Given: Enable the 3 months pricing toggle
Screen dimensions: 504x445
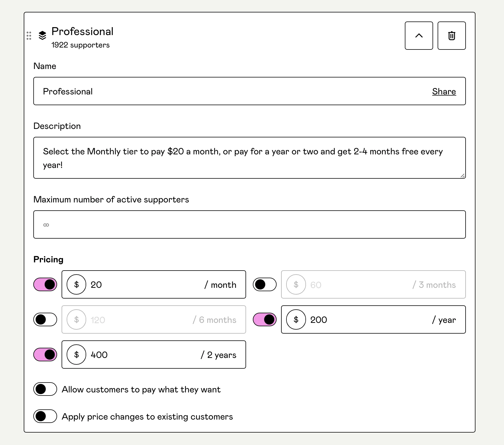Looking at the screenshot, I should (265, 284).
